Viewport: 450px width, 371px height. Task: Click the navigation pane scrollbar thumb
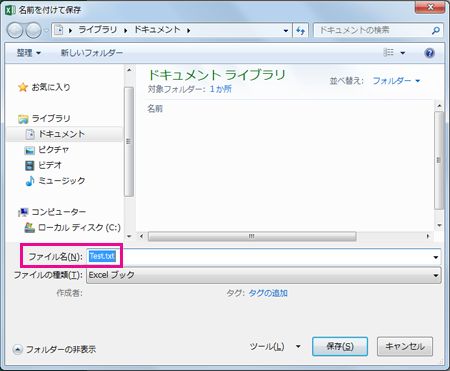(129, 142)
